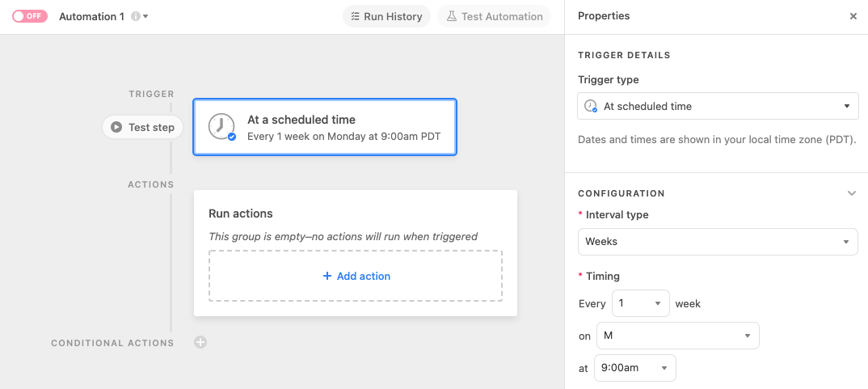Open the Interval type Weeks dropdown
The image size is (868, 389).
(x=718, y=242)
